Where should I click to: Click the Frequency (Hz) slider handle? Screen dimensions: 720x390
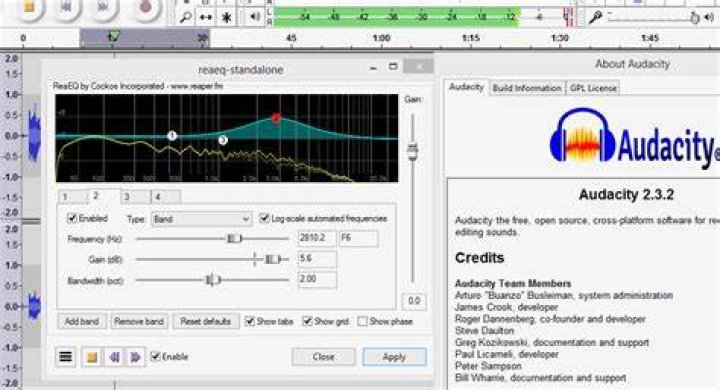[x=234, y=238]
